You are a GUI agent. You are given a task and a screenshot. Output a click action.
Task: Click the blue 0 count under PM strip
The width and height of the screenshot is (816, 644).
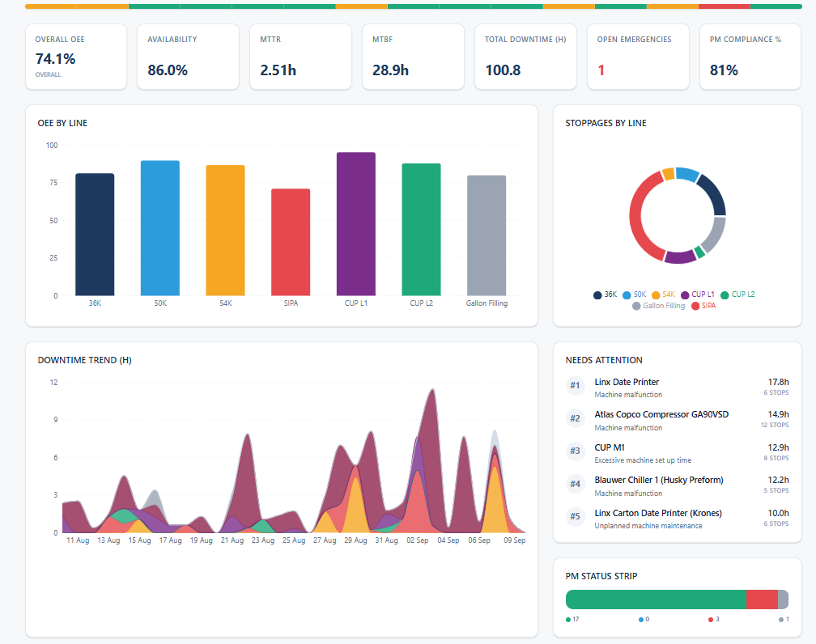pyautogui.click(x=644, y=620)
